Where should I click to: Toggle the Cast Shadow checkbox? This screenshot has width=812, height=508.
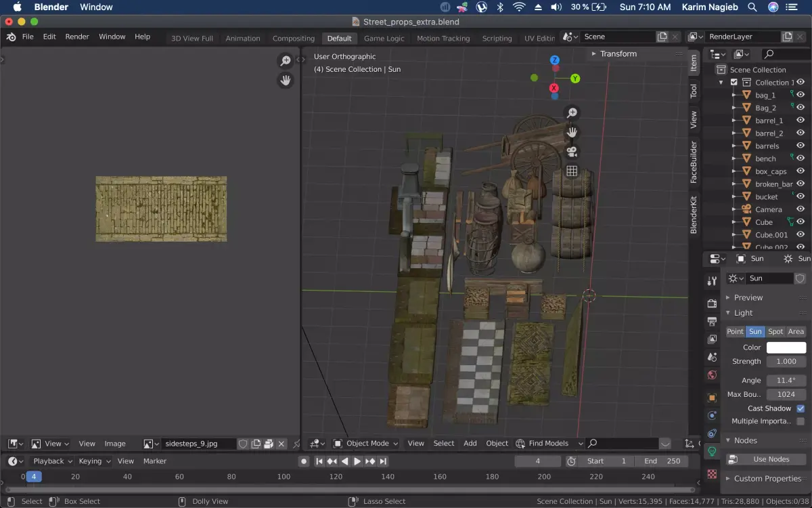pos(800,408)
